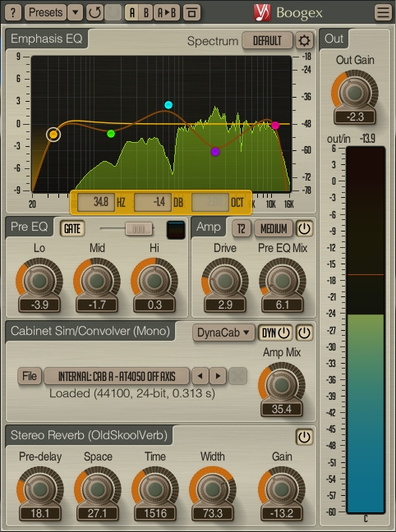Select the Amp tab label

coord(209,227)
